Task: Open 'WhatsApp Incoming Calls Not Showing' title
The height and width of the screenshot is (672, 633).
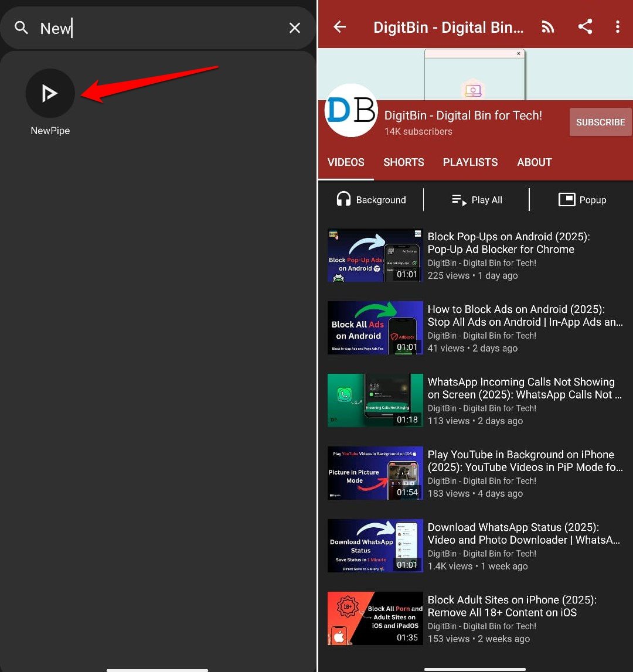Action: point(525,388)
